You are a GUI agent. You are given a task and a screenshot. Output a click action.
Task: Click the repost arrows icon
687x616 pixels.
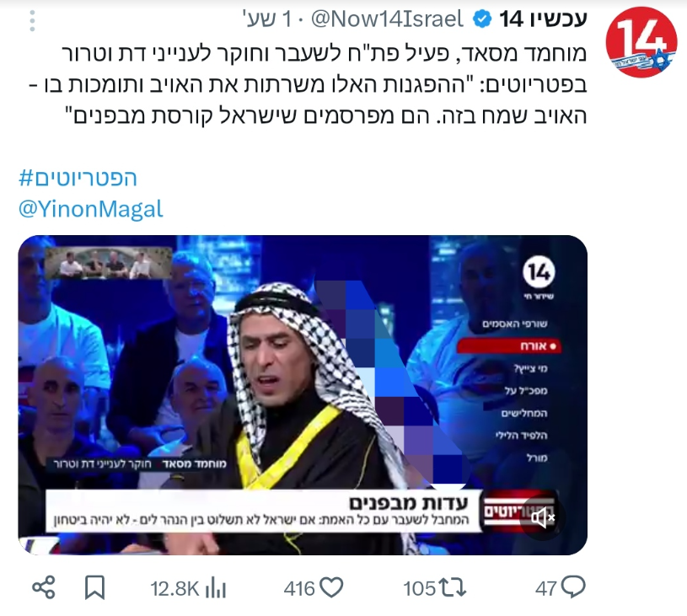(453, 588)
